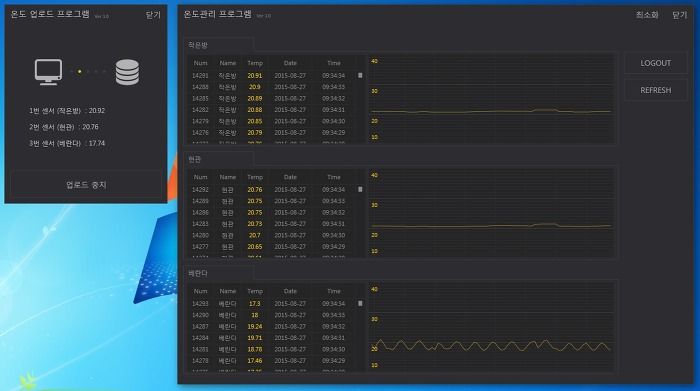Select the 베란다 tab header
The height and width of the screenshot is (391, 700).
point(219,273)
